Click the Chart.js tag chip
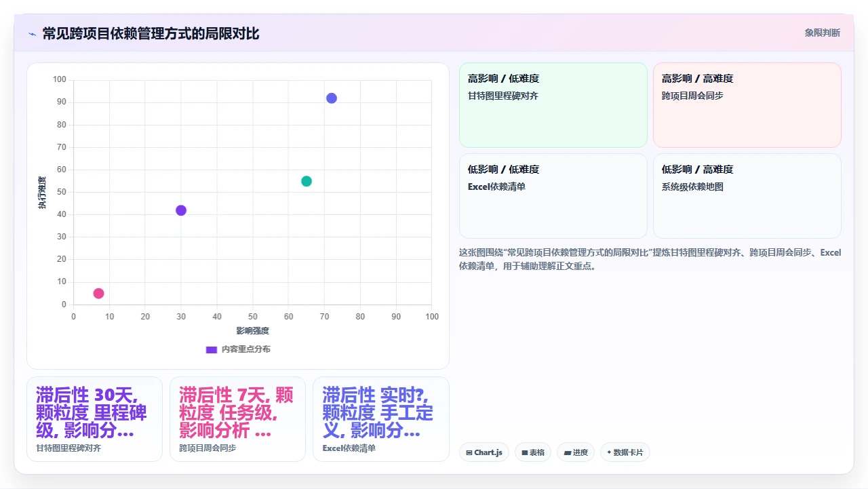 (484, 452)
